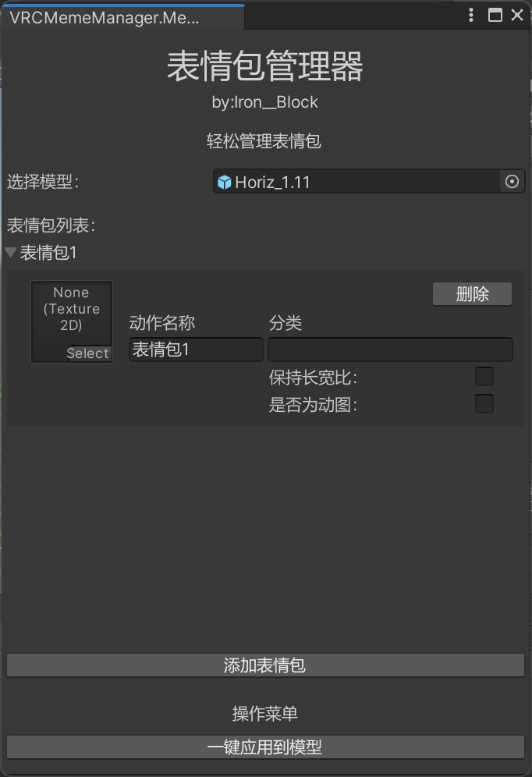532x777 pixels.
Task: Click the Horiz_1.11 model object field
Action: click(x=368, y=181)
